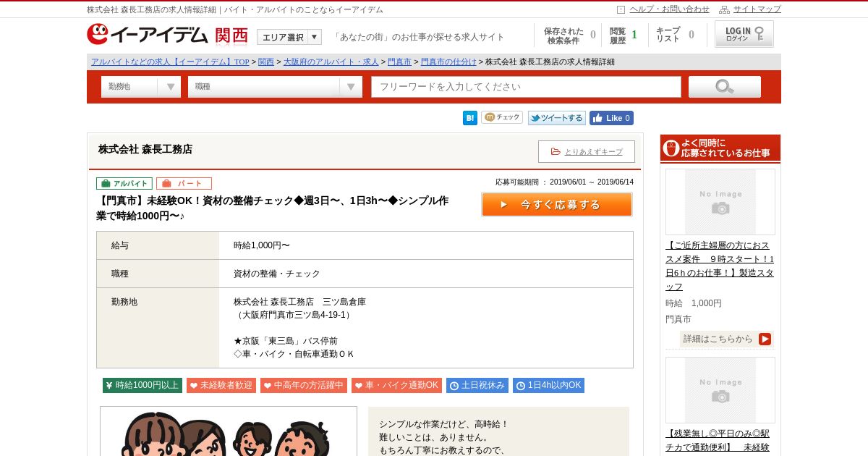Click 資材の整備・チェック job type value
The height and width of the screenshot is (456, 868).
point(277,274)
